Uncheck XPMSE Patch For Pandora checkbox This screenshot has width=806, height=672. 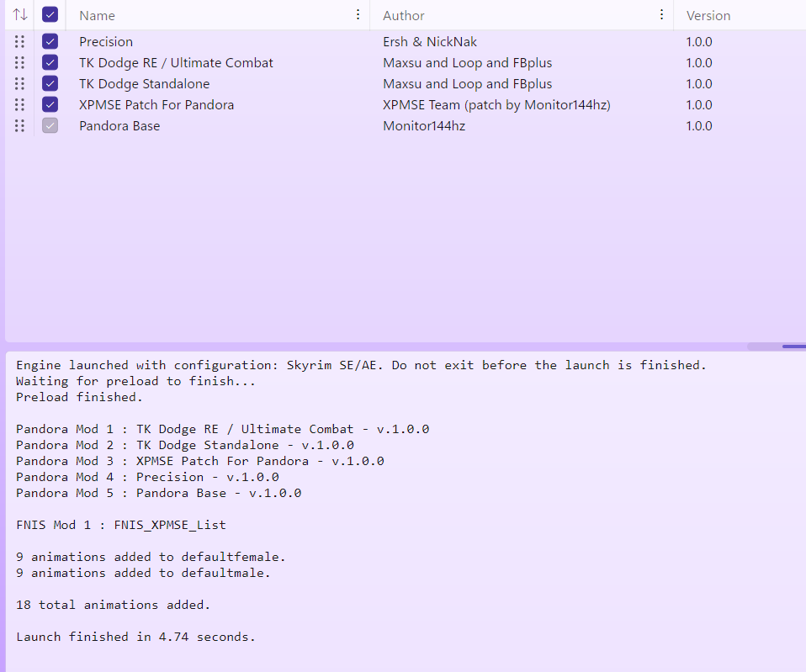pos(50,104)
